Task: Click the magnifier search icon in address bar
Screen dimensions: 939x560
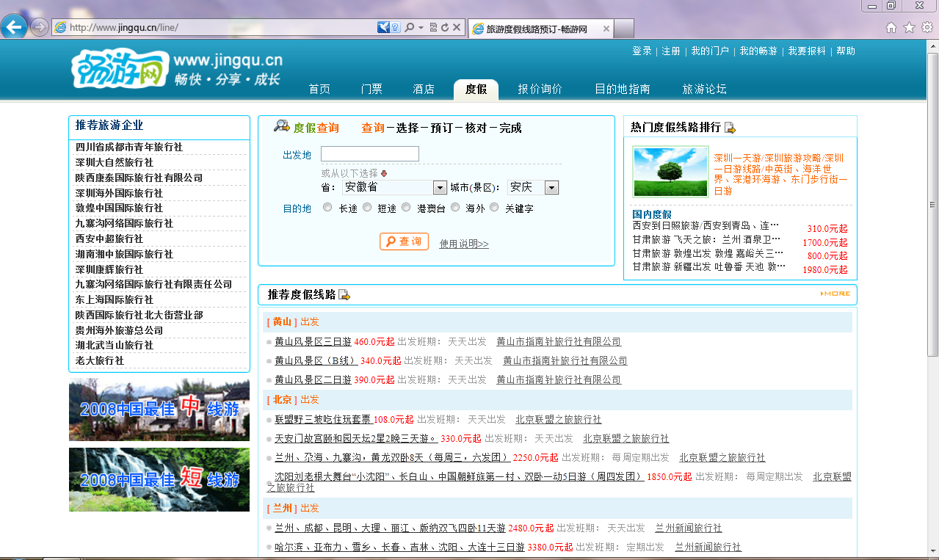Action: tap(410, 27)
